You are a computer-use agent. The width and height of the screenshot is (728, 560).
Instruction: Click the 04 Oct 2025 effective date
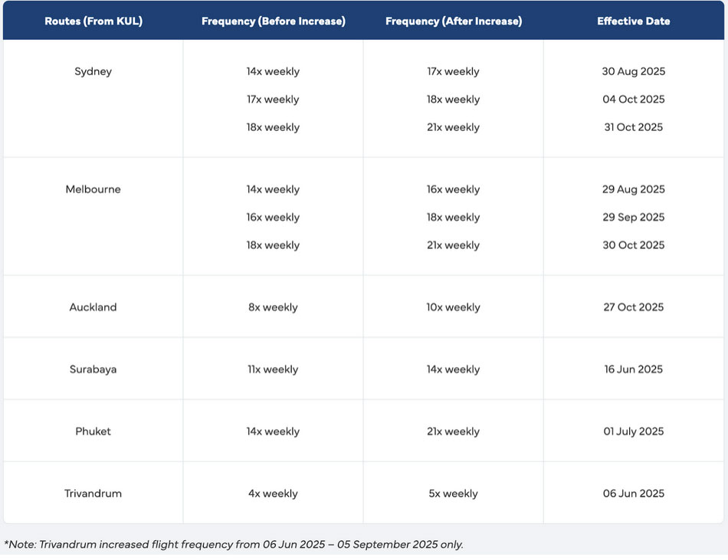(x=633, y=100)
